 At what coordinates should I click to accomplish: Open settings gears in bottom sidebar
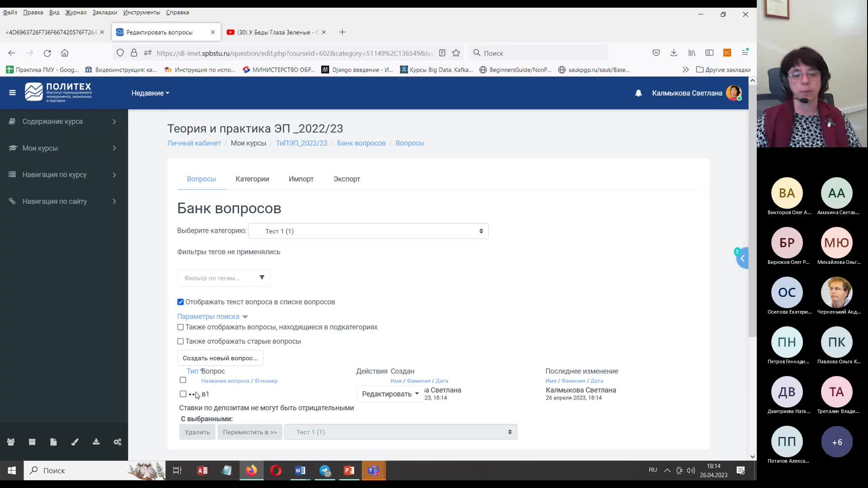tap(118, 442)
